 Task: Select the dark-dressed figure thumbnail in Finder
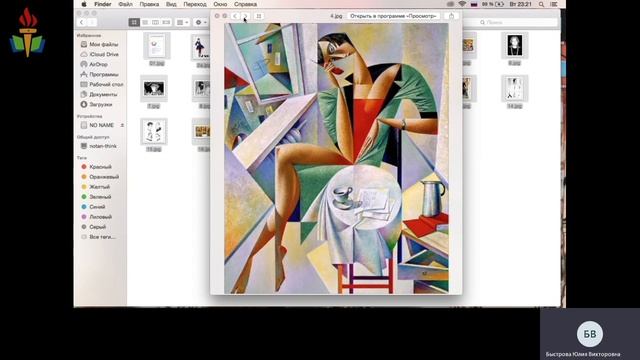tap(200, 47)
